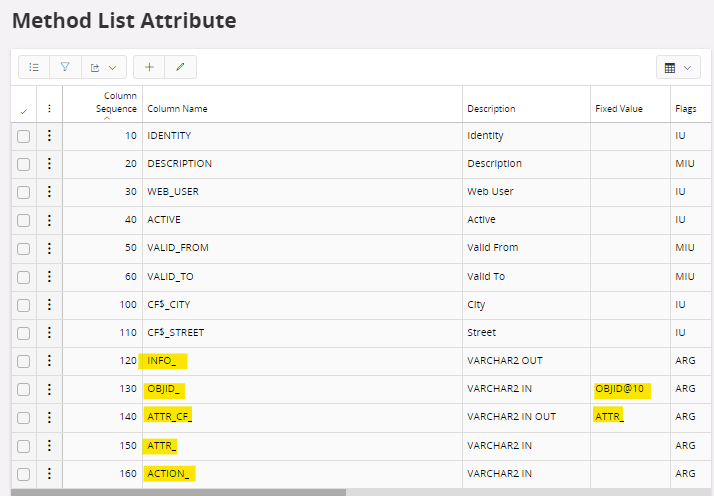Click the list view icon in toolbar
The image size is (714, 496).
tap(34, 67)
